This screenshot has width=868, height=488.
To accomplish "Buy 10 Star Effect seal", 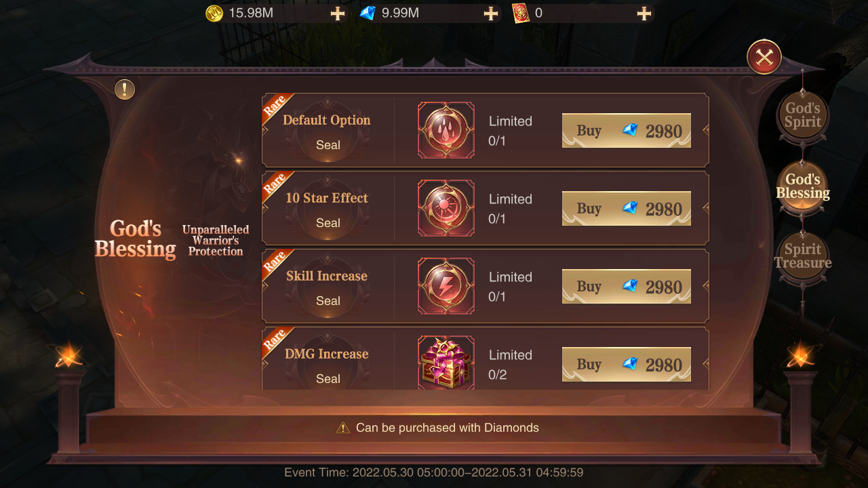I will 627,209.
